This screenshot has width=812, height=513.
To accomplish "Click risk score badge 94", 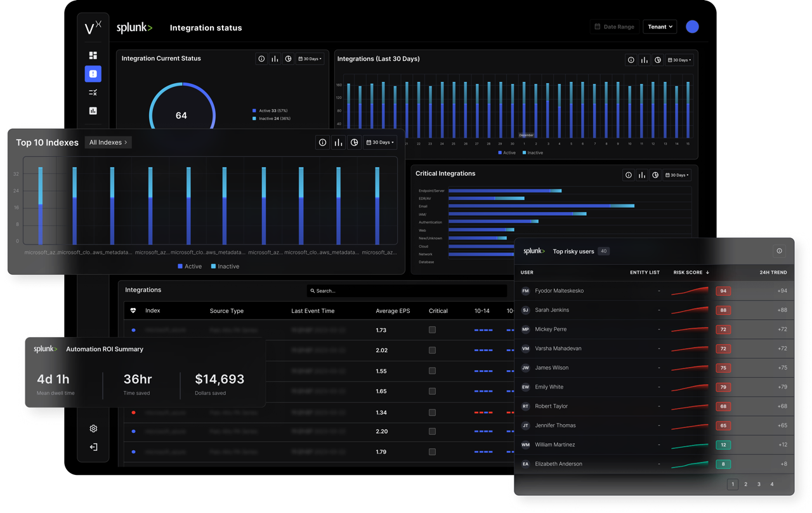I will [723, 291].
